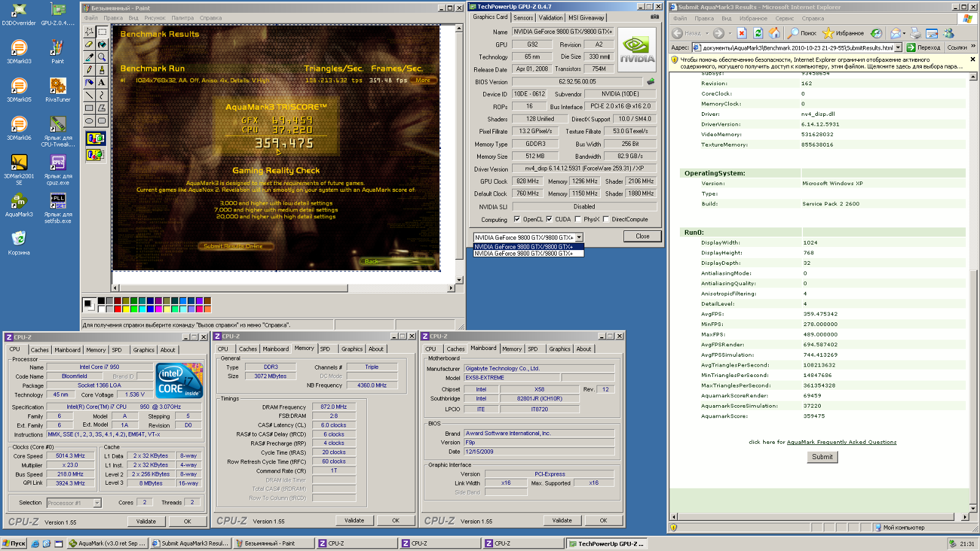Open the Пуск Start button
Viewport: 980px width, 551px height.
coord(14,543)
